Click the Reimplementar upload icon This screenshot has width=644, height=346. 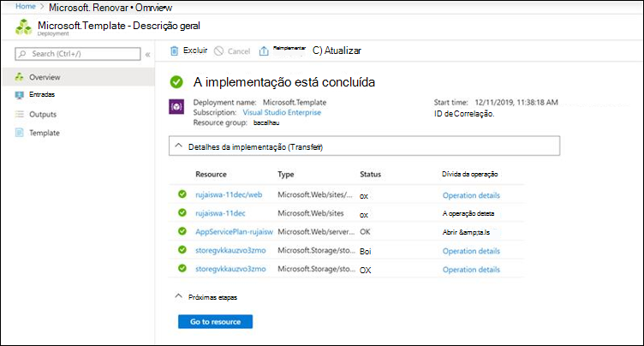tap(264, 51)
